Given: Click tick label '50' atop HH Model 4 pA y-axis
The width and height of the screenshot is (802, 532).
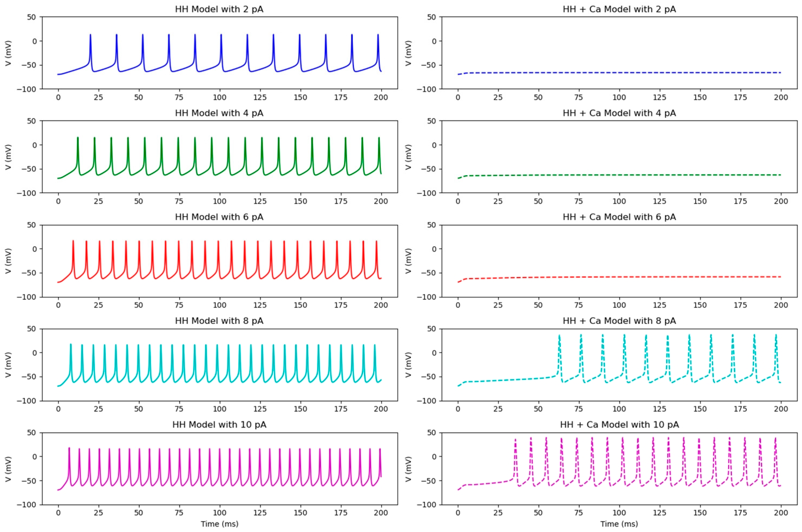Looking at the screenshot, I should click(31, 121).
